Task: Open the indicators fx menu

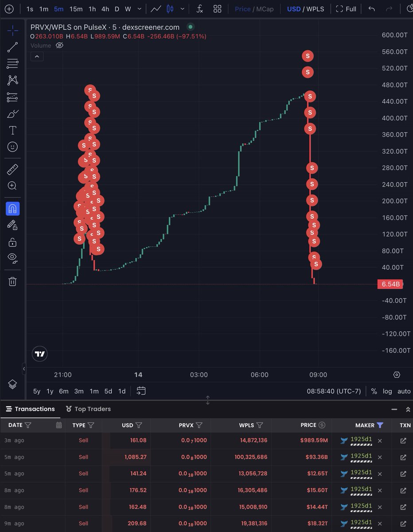Action: tap(200, 9)
